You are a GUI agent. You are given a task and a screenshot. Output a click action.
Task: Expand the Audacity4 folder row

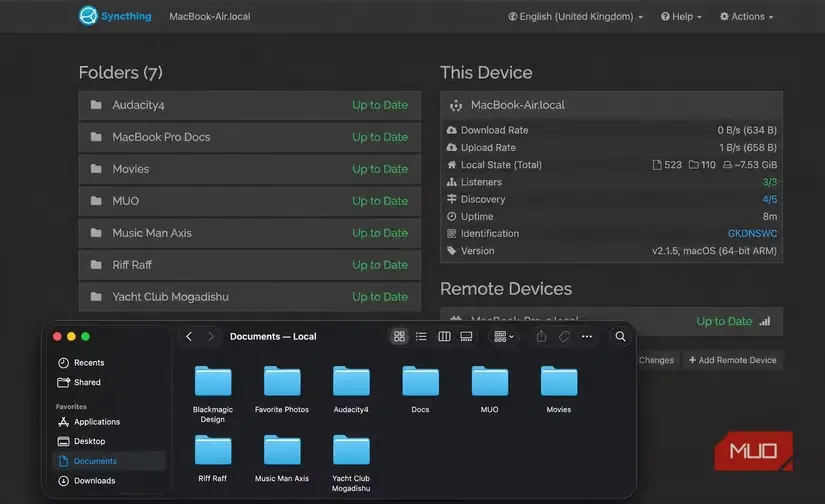tap(249, 105)
